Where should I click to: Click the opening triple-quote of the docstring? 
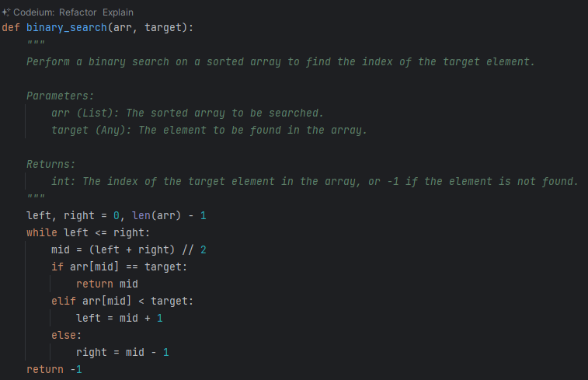pos(36,44)
